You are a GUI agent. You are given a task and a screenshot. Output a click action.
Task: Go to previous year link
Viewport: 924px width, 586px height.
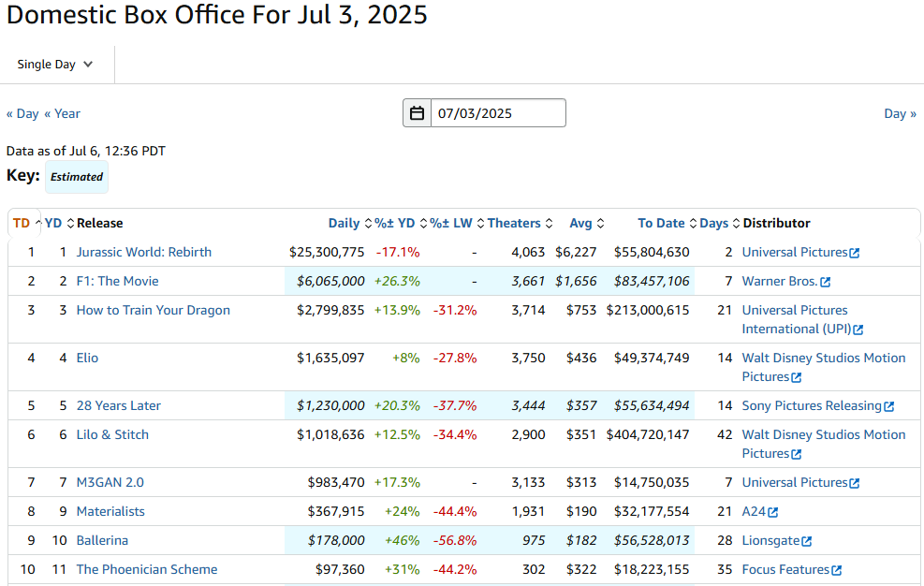pos(62,114)
